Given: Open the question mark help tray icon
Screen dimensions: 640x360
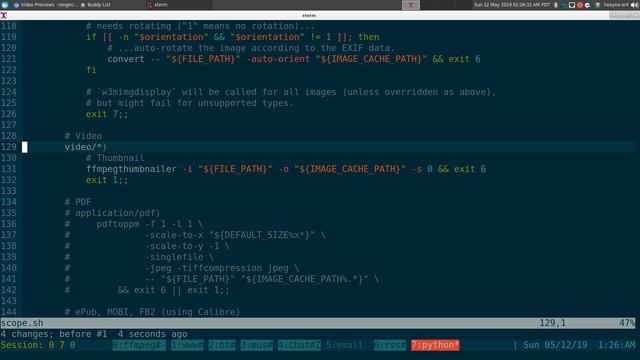Looking at the screenshot, I should [x=598, y=5].
